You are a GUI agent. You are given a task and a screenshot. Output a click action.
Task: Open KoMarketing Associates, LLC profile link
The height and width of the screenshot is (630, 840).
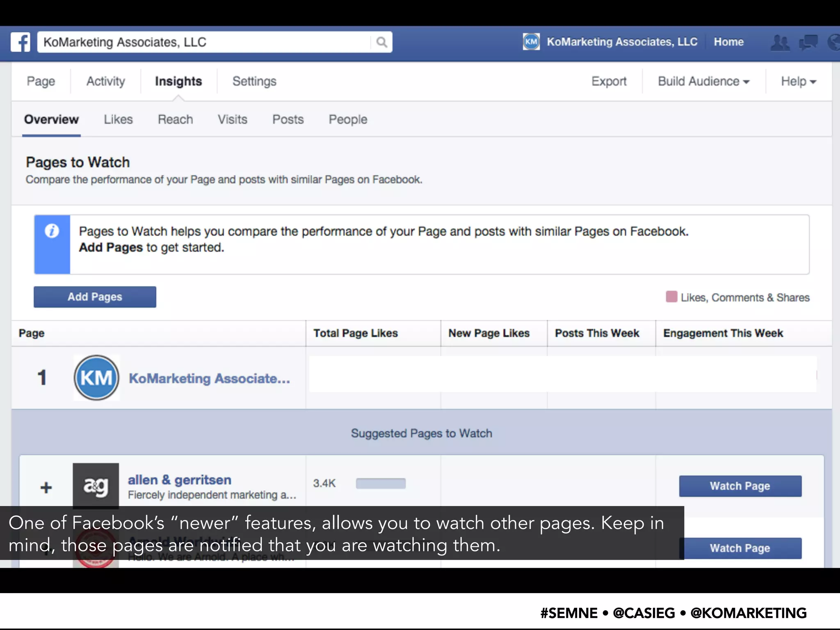pyautogui.click(x=622, y=42)
